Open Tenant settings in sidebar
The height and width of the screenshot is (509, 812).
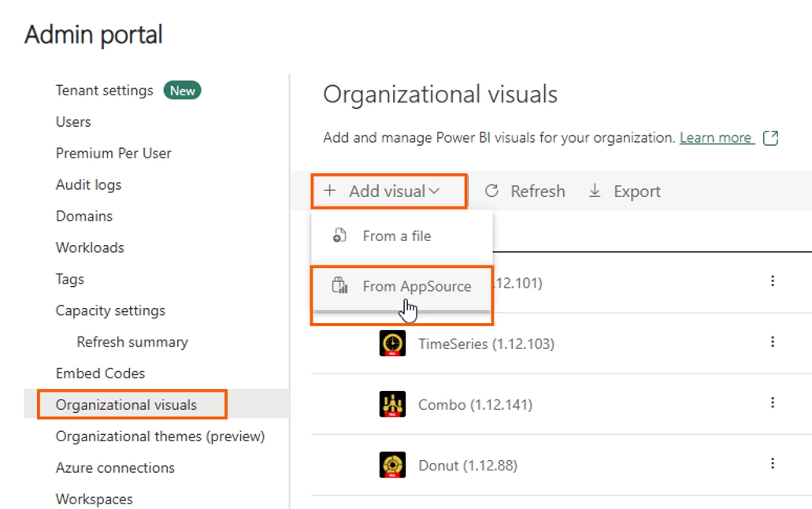(x=105, y=90)
